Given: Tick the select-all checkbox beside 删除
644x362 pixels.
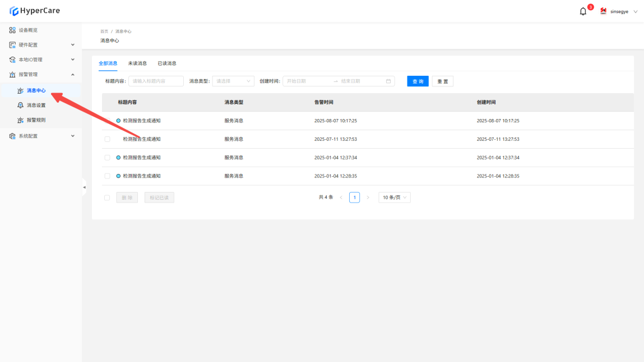Looking at the screenshot, I should (107, 198).
